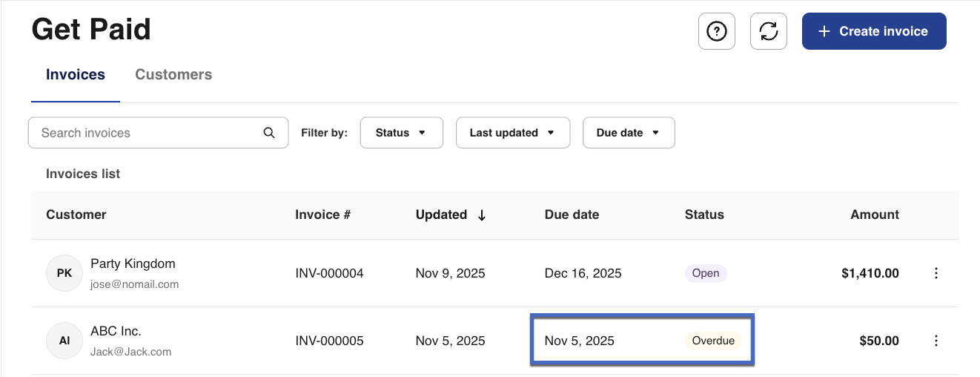
Task: Click the PK customer avatar
Action: coord(64,273)
